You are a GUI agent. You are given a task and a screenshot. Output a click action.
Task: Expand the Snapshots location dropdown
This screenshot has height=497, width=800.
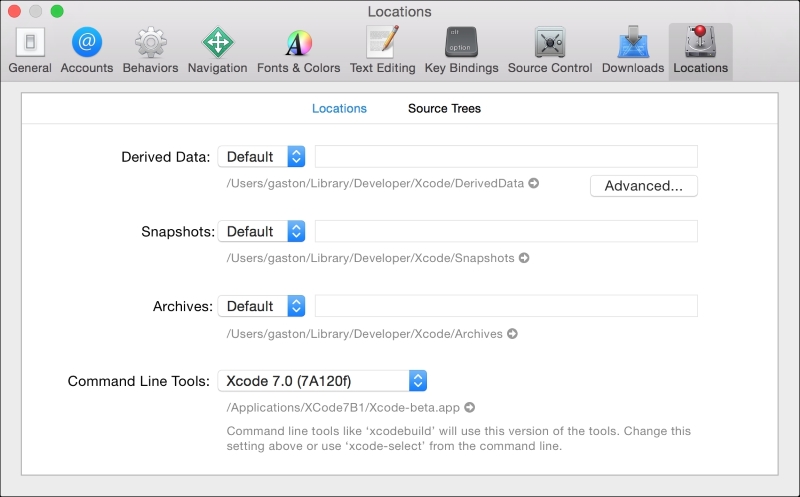[x=262, y=231]
